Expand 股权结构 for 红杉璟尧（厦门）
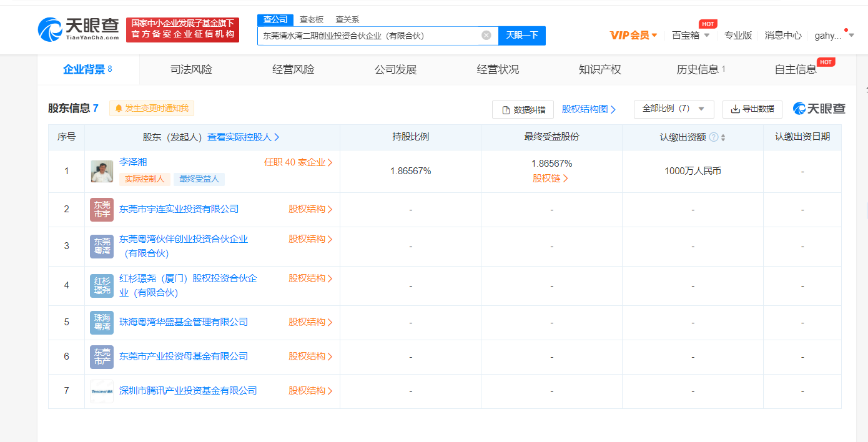Image resolution: width=868 pixels, height=442 pixels. (311, 278)
